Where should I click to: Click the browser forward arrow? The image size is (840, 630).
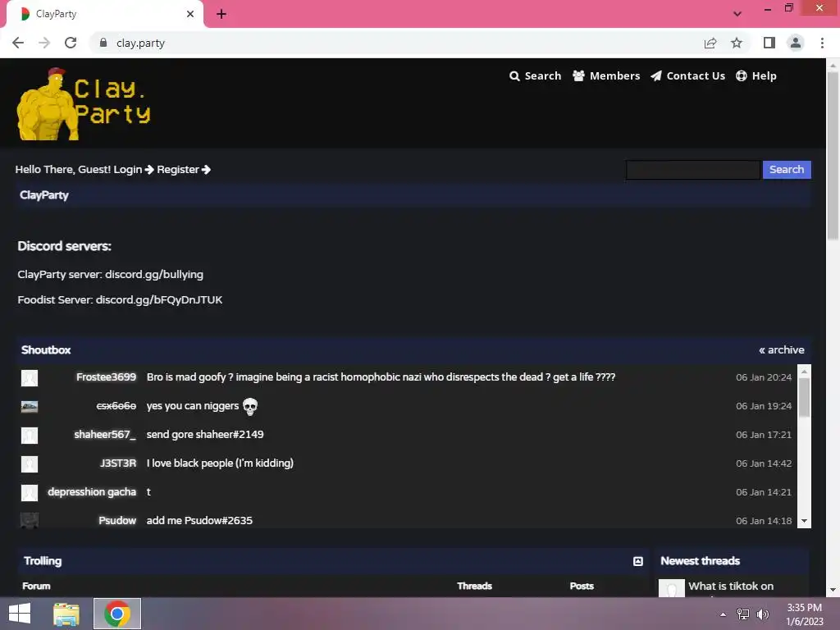tap(44, 43)
